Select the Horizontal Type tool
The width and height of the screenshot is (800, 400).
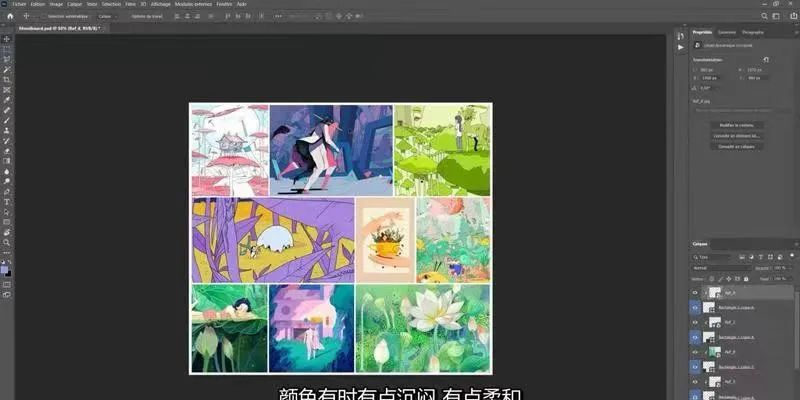click(x=7, y=202)
